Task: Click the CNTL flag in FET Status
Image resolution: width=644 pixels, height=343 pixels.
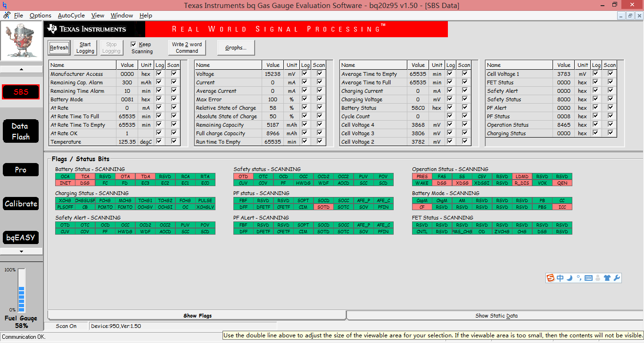Action: (422, 231)
